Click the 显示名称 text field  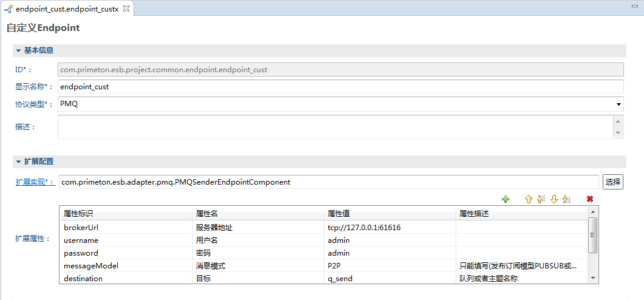pyautogui.click(x=340, y=87)
